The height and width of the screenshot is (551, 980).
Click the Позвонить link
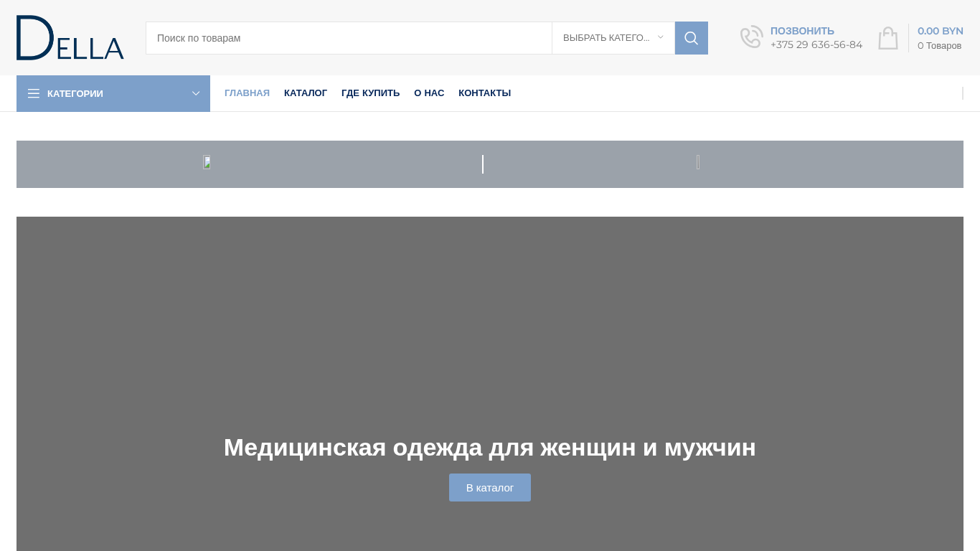[x=802, y=31]
